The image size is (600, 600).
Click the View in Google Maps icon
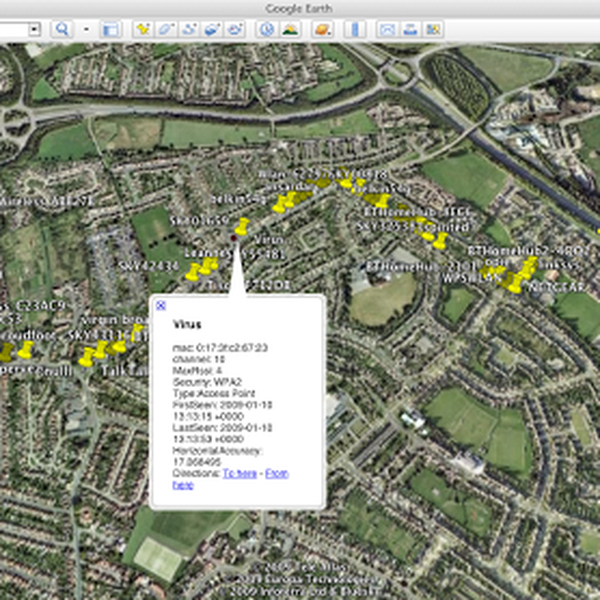[x=432, y=29]
